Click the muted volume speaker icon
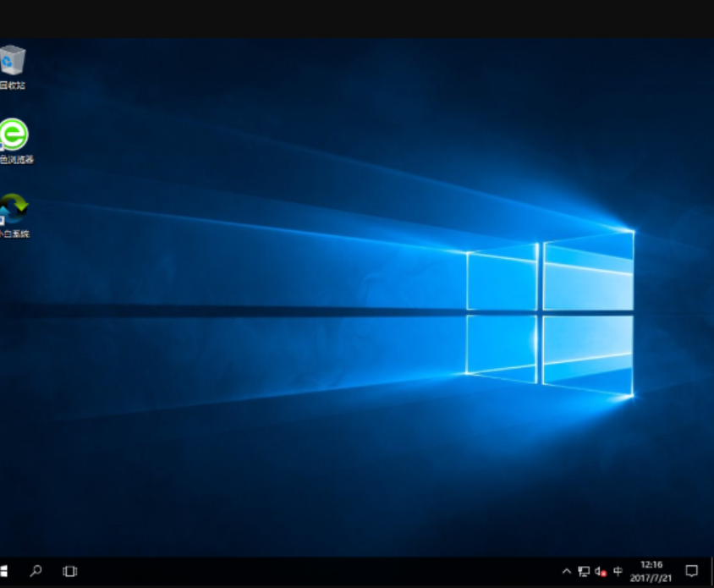The width and height of the screenshot is (714, 588). pyautogui.click(x=601, y=571)
